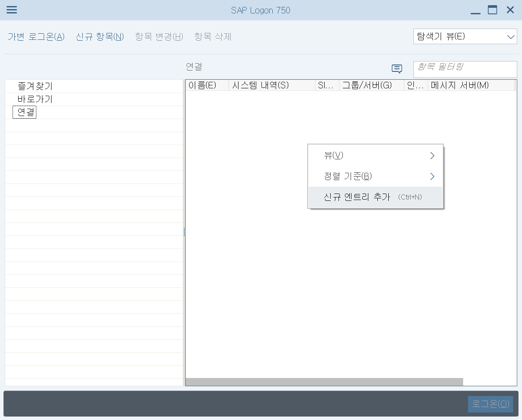Open the 탐색기 뷰(E) view dropdown
522x420 pixels.
coord(465,36)
